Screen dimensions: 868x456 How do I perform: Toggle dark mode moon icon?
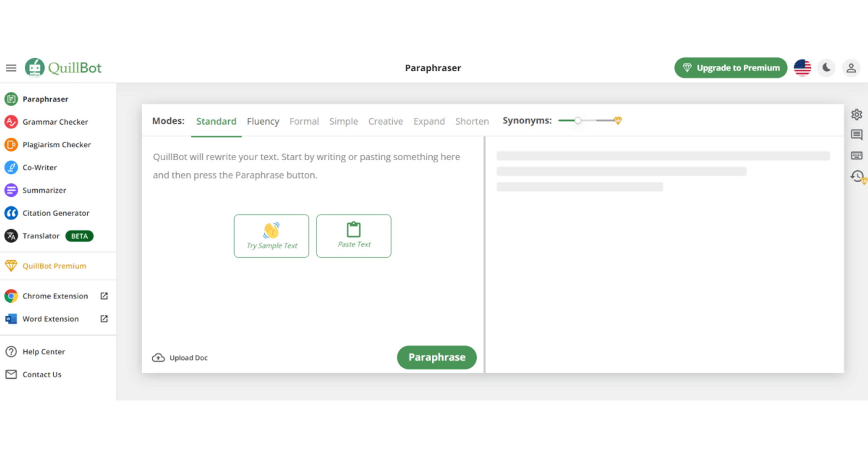point(826,68)
